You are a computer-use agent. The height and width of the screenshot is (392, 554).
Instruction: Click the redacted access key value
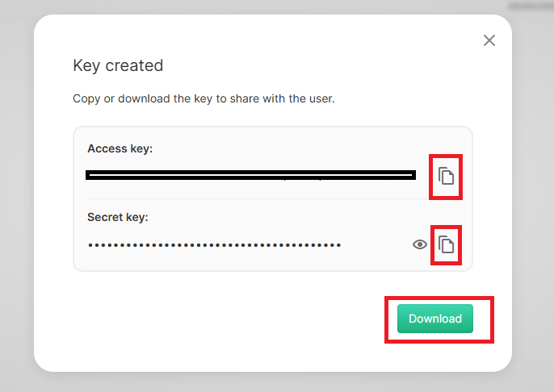click(250, 174)
